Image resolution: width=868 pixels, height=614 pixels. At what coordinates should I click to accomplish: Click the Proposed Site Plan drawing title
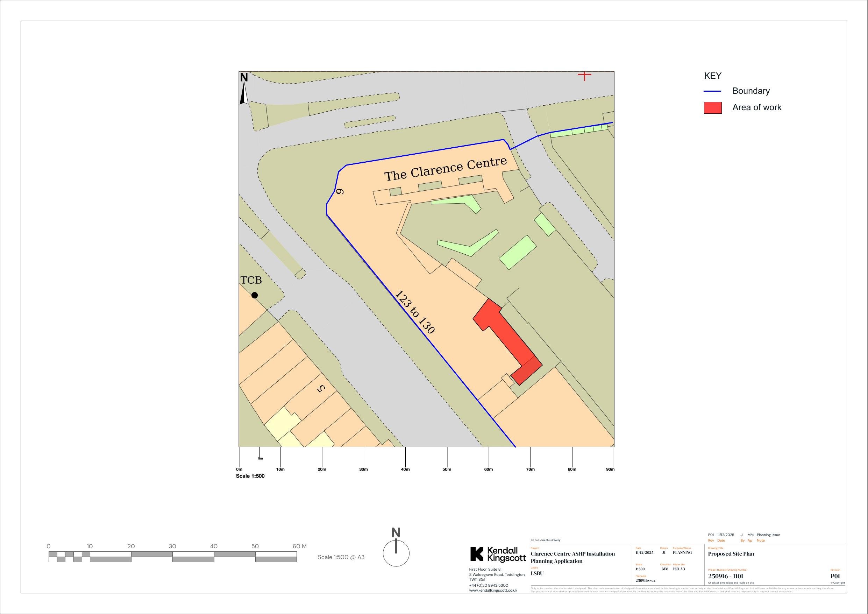731,554
